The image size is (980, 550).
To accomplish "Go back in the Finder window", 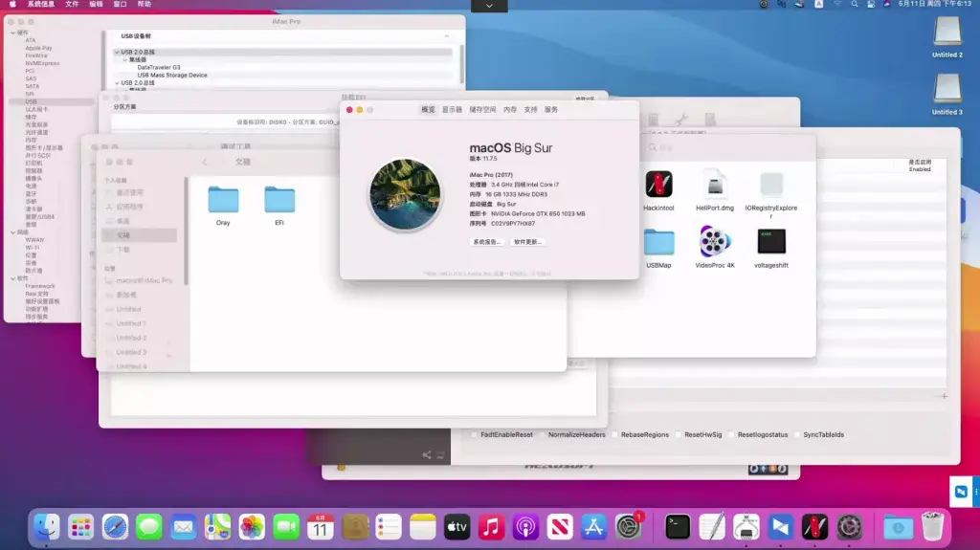I will pos(205,162).
